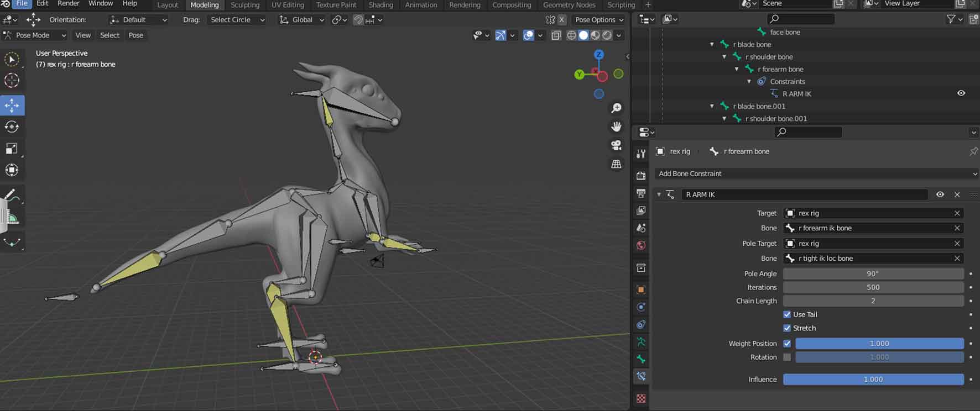Viewport: 980px width, 411px height.
Task: Click the zoom magnifier viewport icon
Action: pyautogui.click(x=616, y=108)
